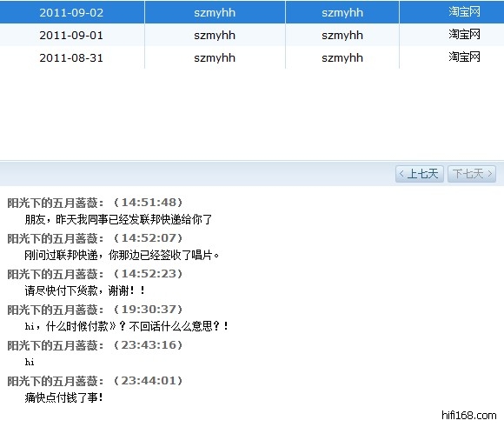Select the 2011-09-02 chat record row
This screenshot has height=427, width=504.
point(252,12)
